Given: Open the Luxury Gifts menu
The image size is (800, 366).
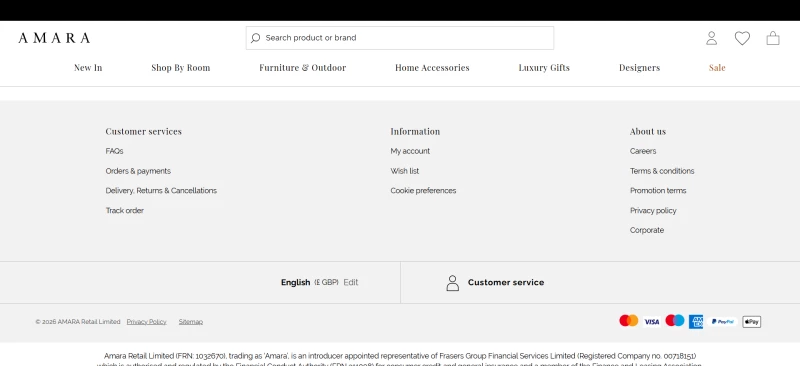Looking at the screenshot, I should [x=544, y=68].
